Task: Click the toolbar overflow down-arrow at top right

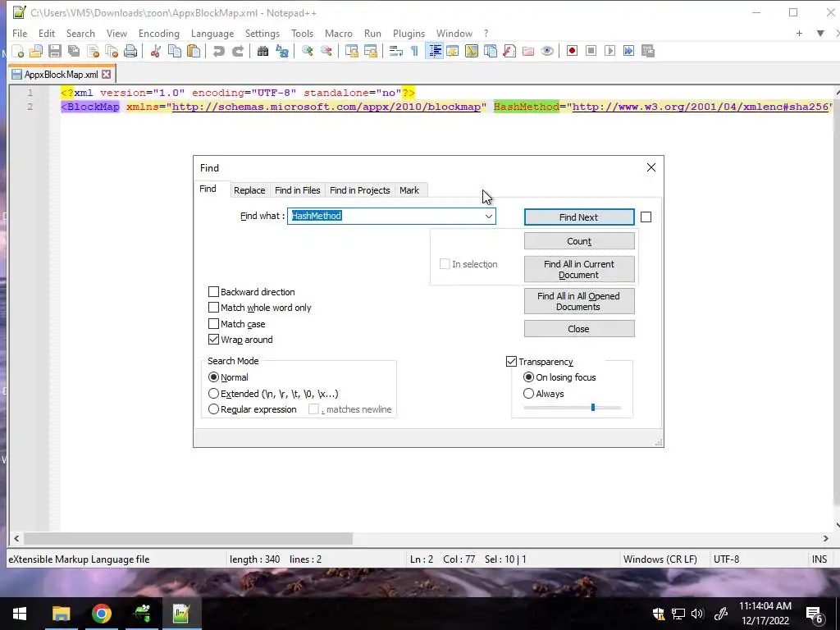Action: click(820, 33)
